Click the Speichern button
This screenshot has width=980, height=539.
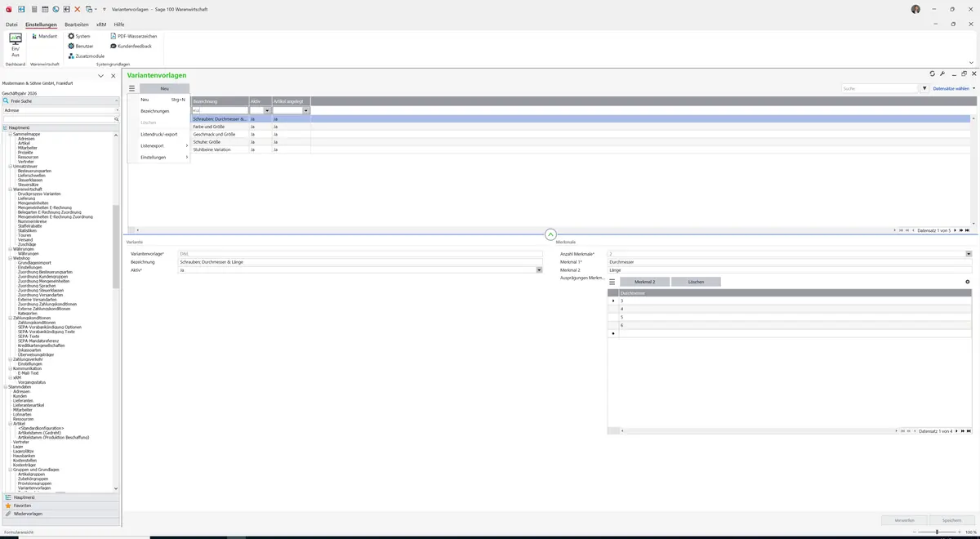[x=951, y=519]
